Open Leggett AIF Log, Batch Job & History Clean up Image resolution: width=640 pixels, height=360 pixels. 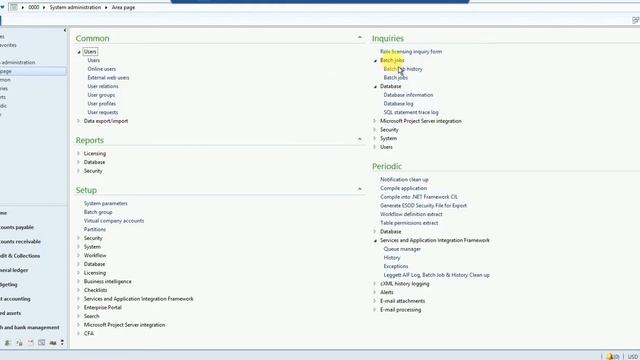(x=436, y=275)
